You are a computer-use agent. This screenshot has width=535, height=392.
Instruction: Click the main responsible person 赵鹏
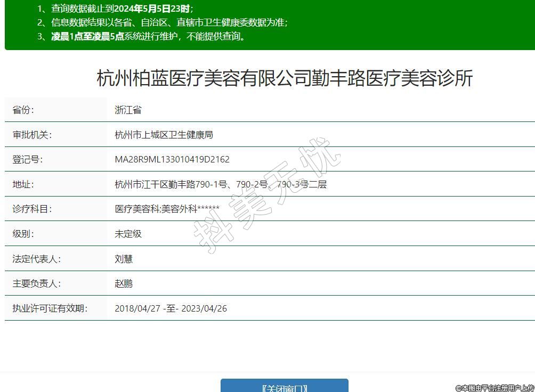tap(124, 283)
